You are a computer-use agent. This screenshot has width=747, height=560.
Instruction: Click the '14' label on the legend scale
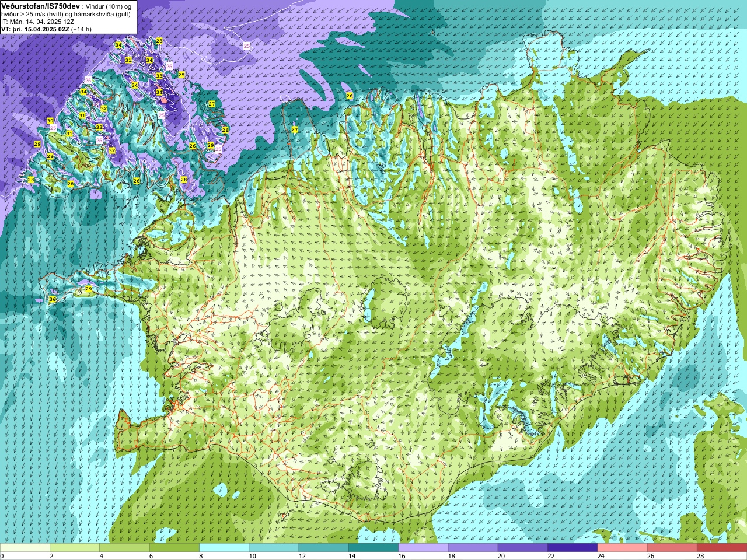352,556
